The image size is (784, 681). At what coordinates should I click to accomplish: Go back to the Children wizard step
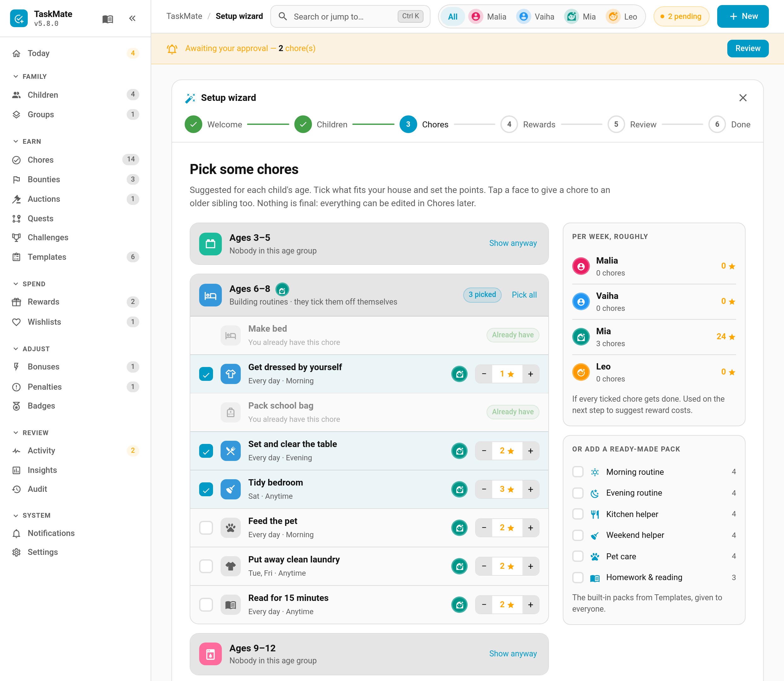click(320, 124)
